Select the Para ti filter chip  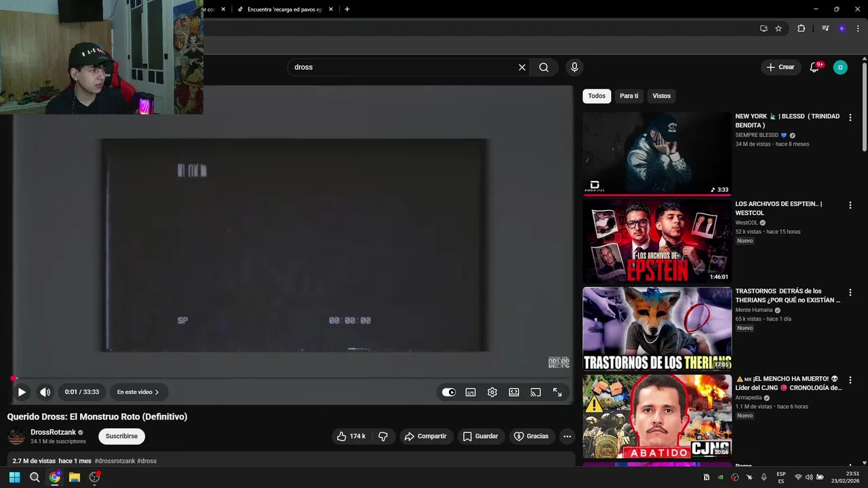(629, 96)
